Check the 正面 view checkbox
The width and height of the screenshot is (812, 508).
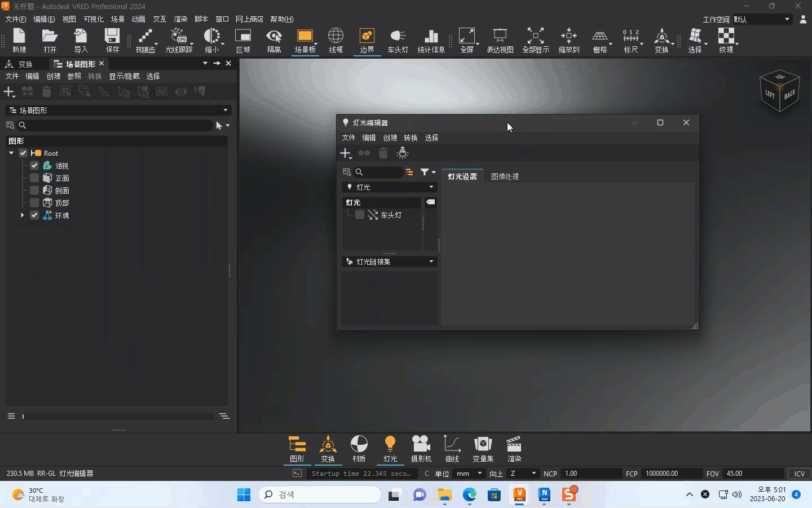click(34, 178)
